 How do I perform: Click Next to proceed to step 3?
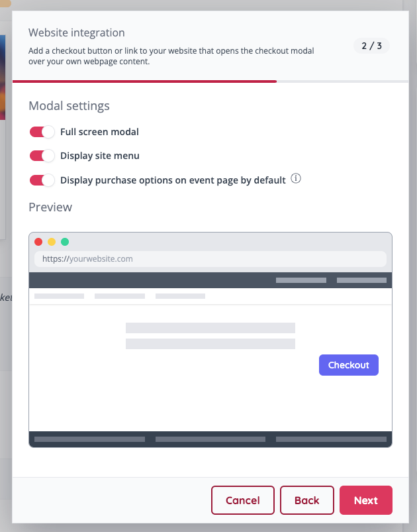coord(366,500)
